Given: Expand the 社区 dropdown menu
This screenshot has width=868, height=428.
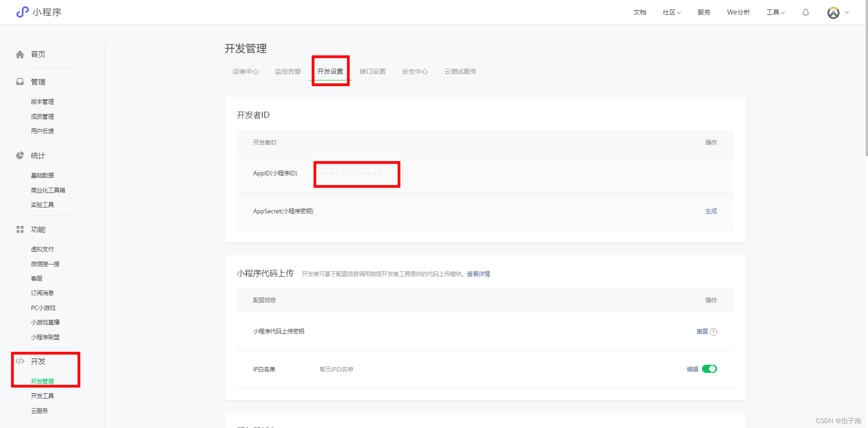Looking at the screenshot, I should coord(671,12).
